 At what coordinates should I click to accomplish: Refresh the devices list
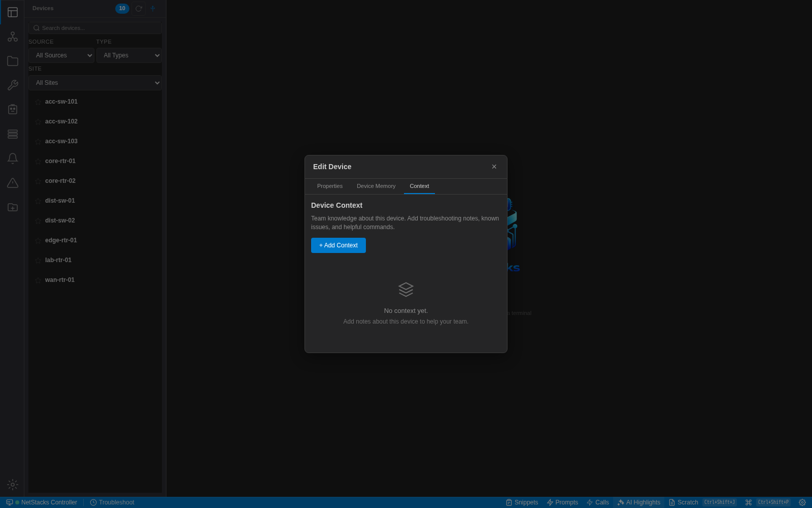139,9
